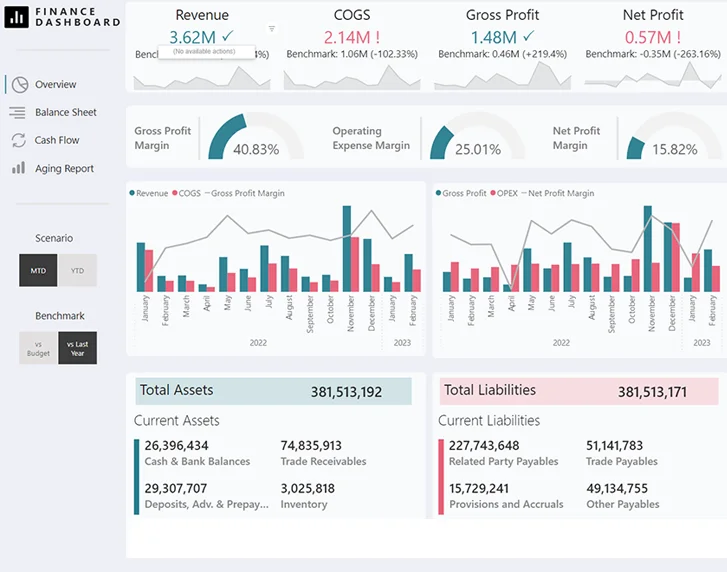Screen dimensions: 727x572
Task: Click the Gross Profit sparkline chart
Action: tap(503, 76)
